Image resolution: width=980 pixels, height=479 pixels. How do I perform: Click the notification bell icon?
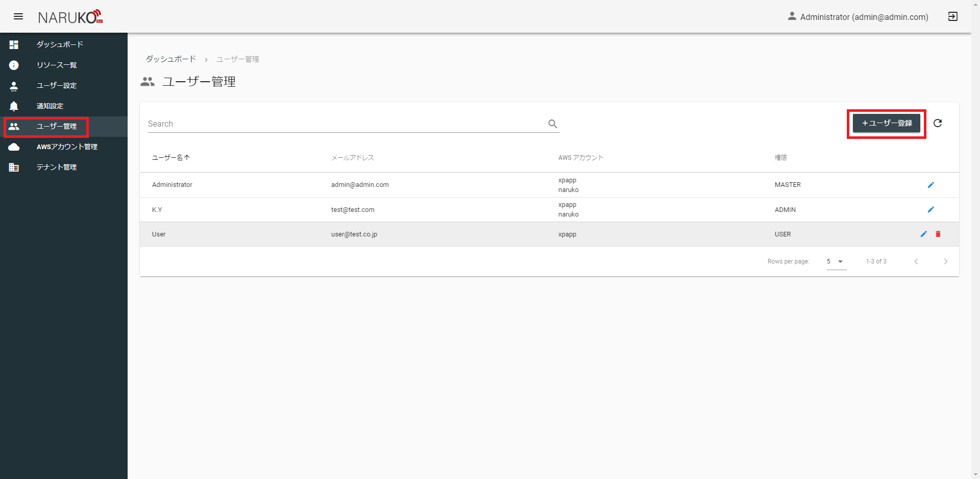coord(14,106)
